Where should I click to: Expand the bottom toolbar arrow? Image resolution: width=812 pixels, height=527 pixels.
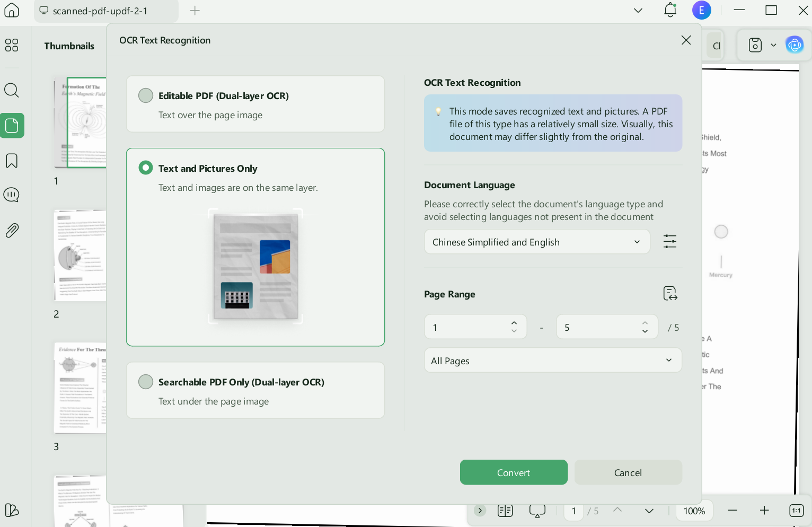tap(480, 511)
